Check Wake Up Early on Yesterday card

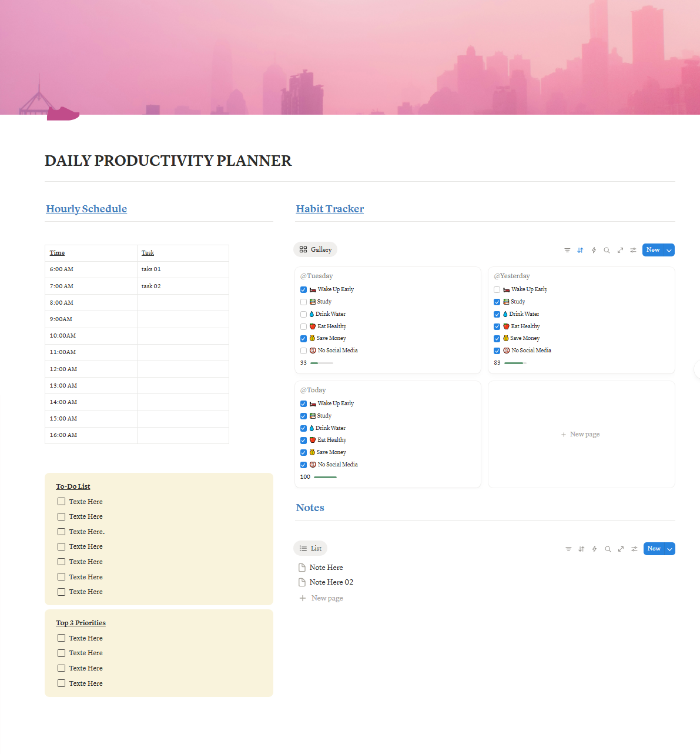(x=497, y=289)
